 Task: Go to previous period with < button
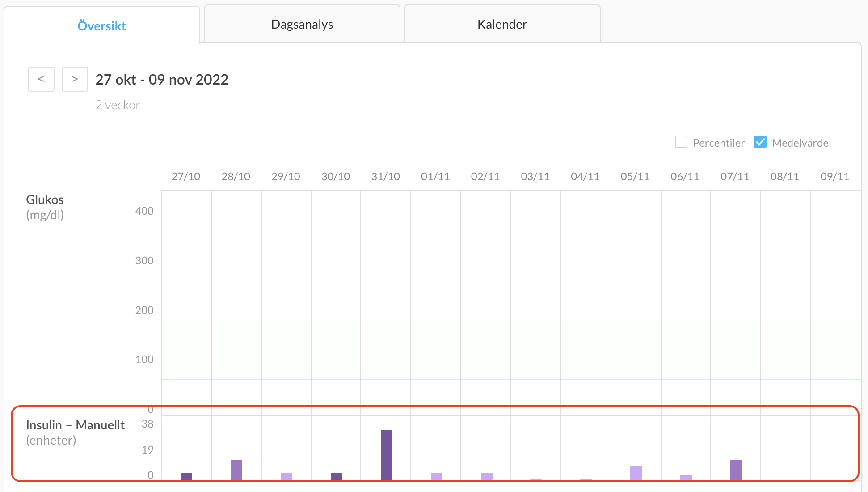coord(41,79)
